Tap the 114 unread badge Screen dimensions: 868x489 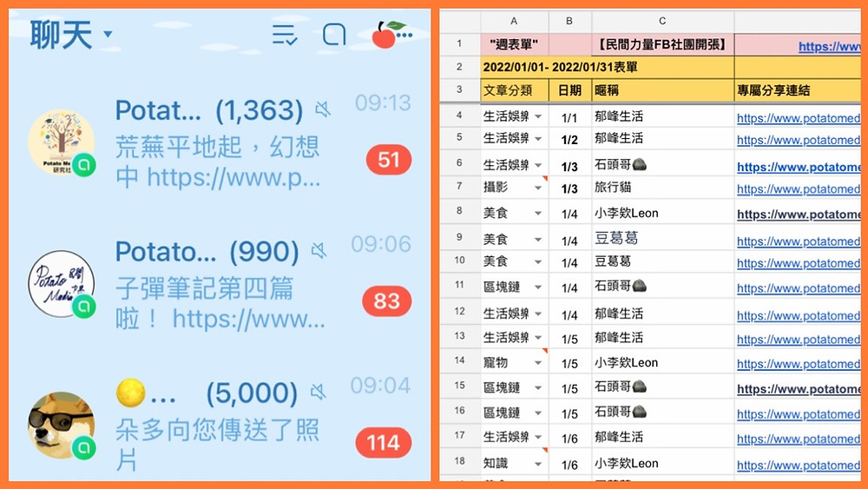(x=384, y=443)
